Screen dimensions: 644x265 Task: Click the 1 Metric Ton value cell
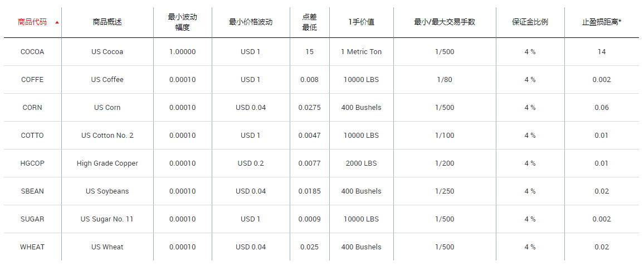(x=361, y=51)
